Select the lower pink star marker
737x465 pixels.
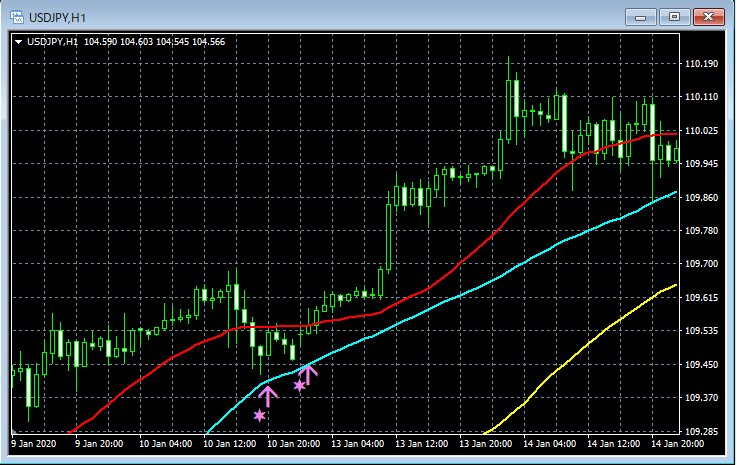pos(259,415)
